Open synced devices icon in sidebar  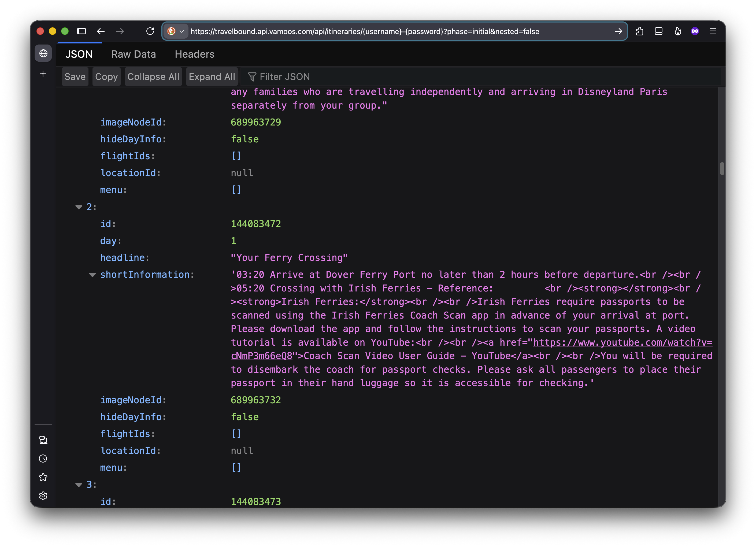click(43, 440)
